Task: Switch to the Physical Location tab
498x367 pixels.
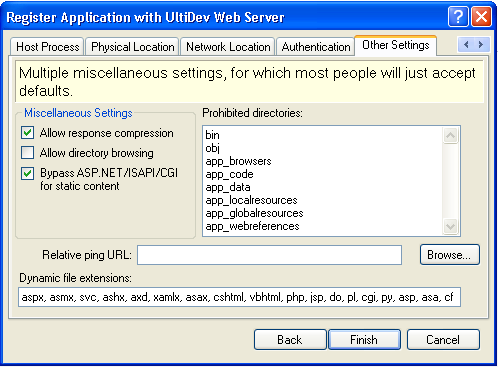Action: (x=133, y=47)
